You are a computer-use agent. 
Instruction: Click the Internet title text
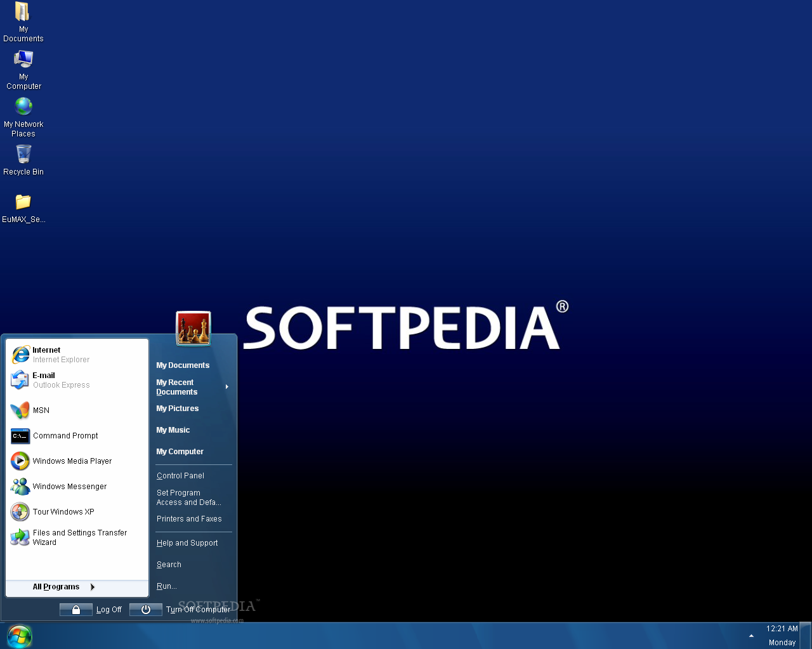(x=46, y=350)
